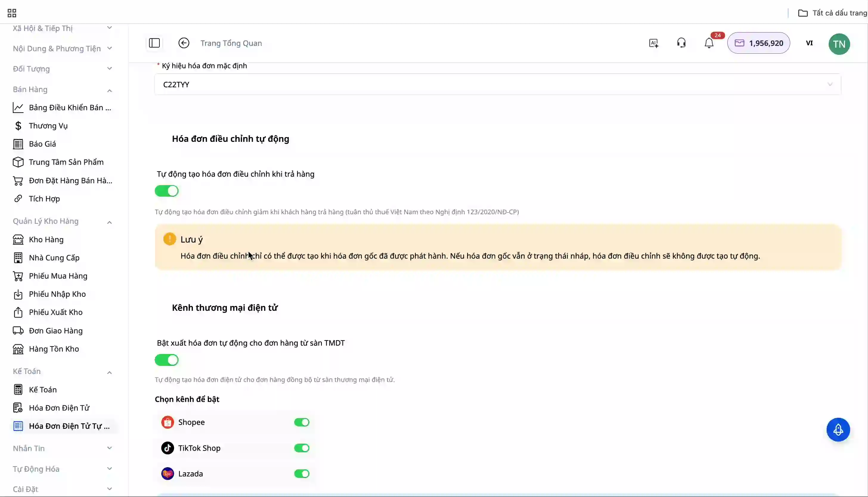
Task: Toggle the sidebar panel icon
Action: (154, 43)
